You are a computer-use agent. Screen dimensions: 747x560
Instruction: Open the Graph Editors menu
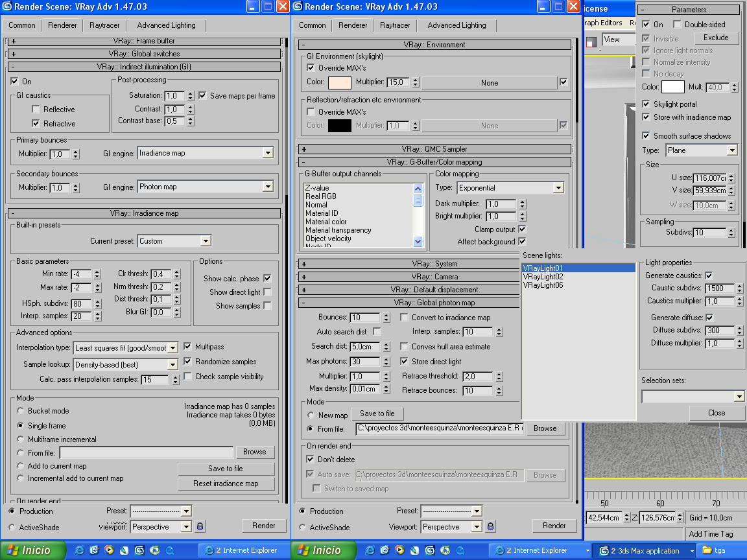pyautogui.click(x=603, y=23)
